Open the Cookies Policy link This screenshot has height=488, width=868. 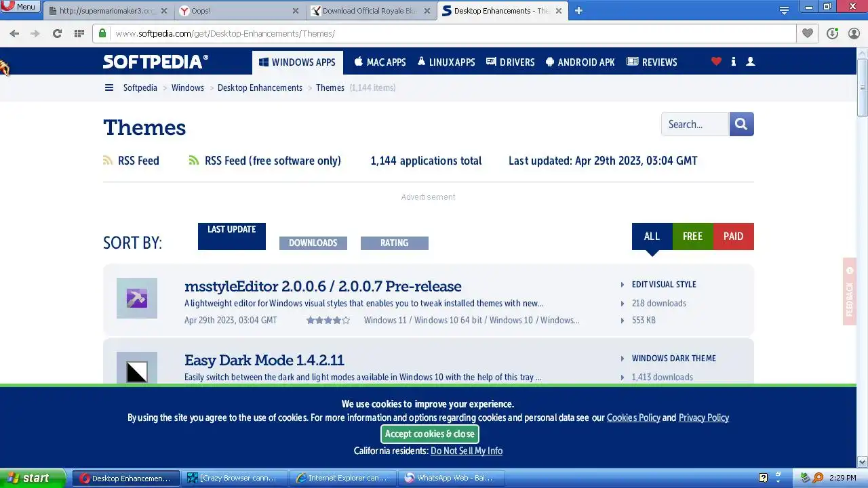coord(633,418)
